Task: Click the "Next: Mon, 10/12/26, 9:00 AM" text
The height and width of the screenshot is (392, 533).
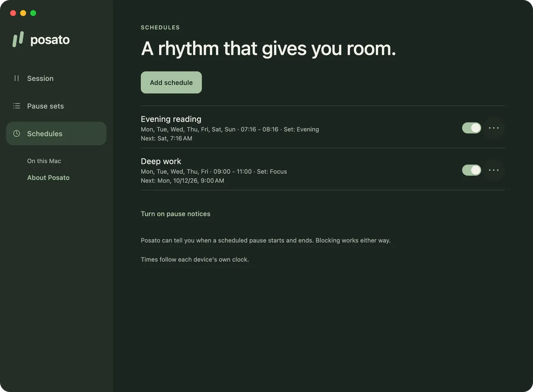Action: pyautogui.click(x=182, y=181)
